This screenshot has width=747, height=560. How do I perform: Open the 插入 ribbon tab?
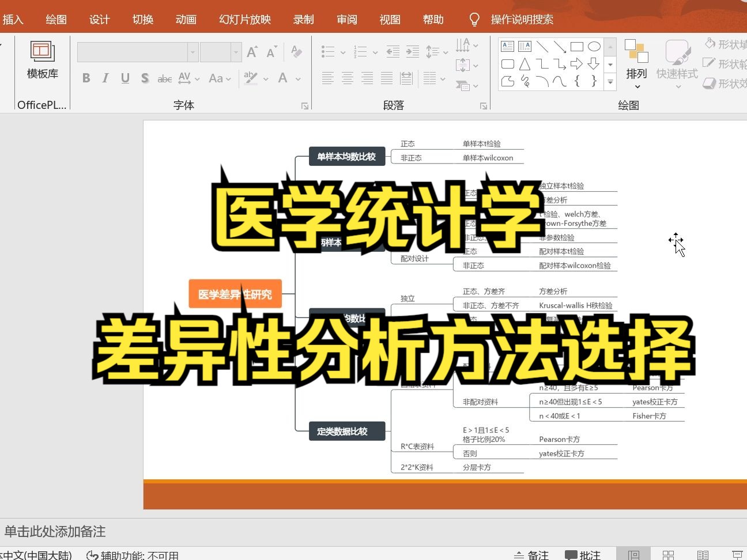pyautogui.click(x=13, y=20)
